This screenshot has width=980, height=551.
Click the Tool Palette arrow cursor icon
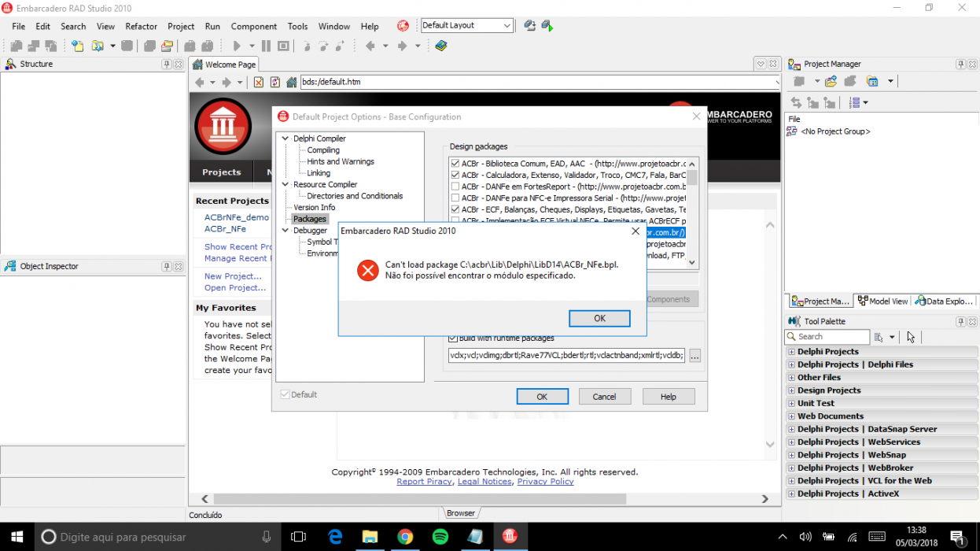point(911,337)
